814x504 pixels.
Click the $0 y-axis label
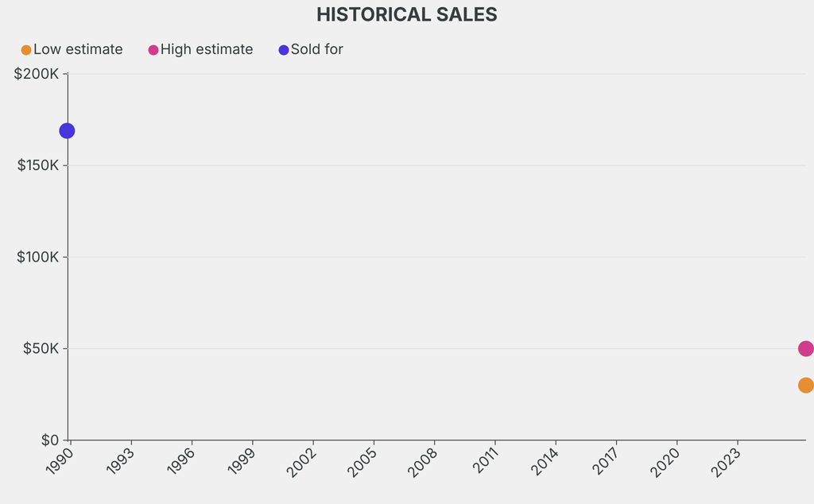50,440
